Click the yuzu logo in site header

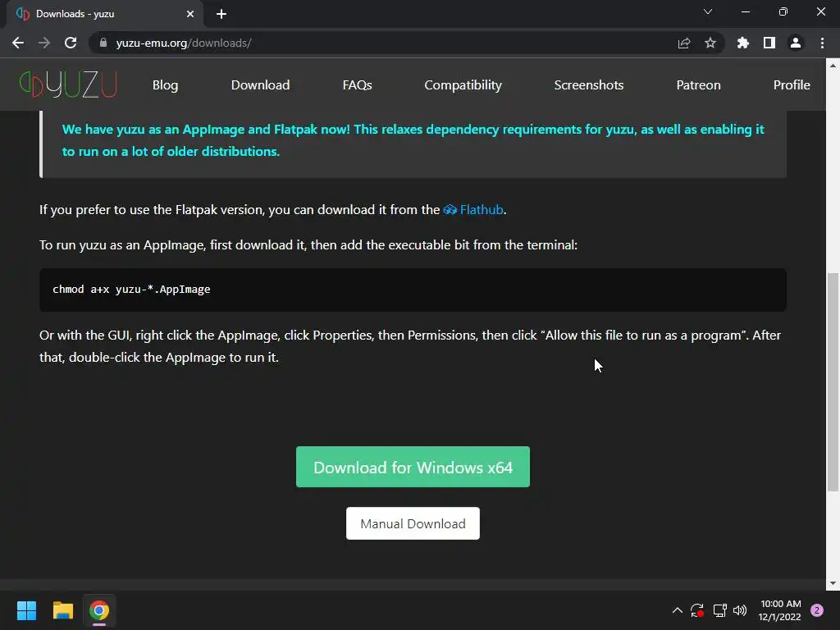pos(68,84)
